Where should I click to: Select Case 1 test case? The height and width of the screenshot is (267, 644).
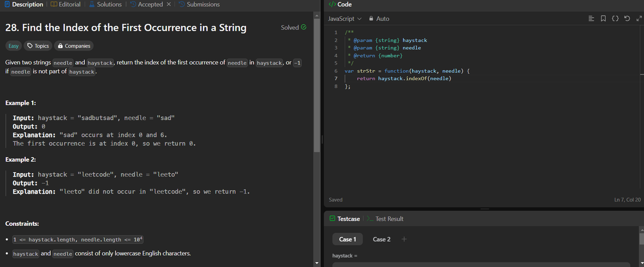coord(348,239)
